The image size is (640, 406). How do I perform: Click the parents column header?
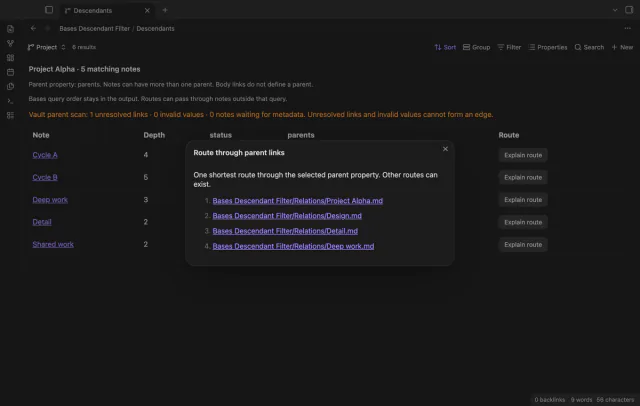[x=301, y=135]
